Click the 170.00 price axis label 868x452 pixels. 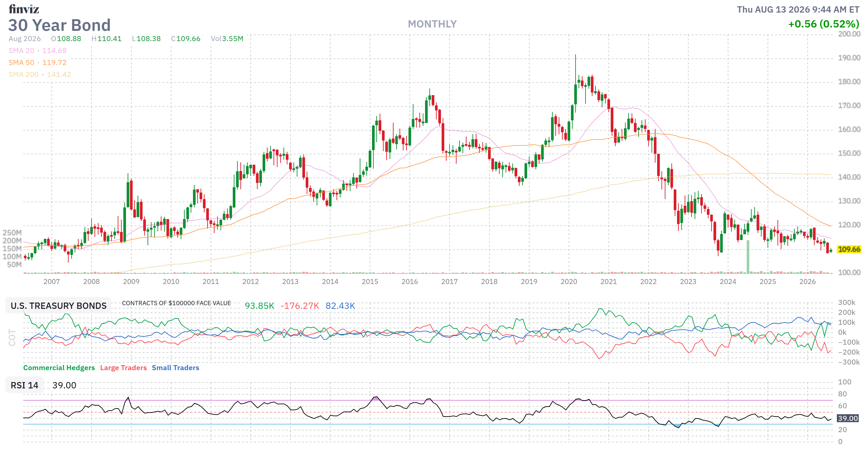(849, 106)
